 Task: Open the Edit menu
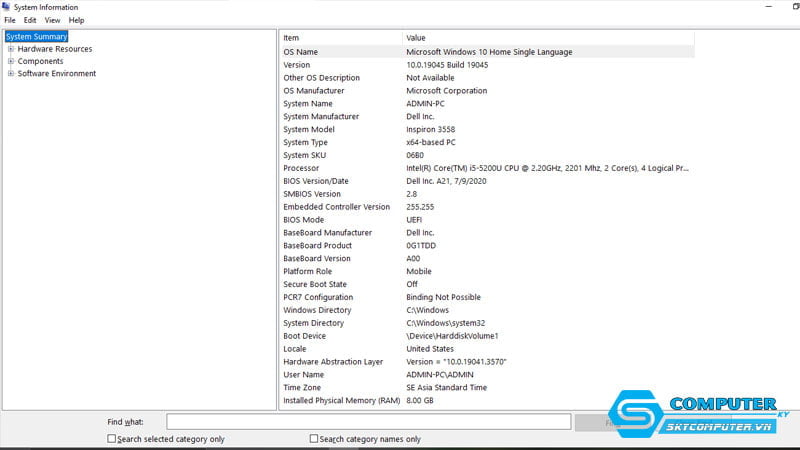click(30, 20)
